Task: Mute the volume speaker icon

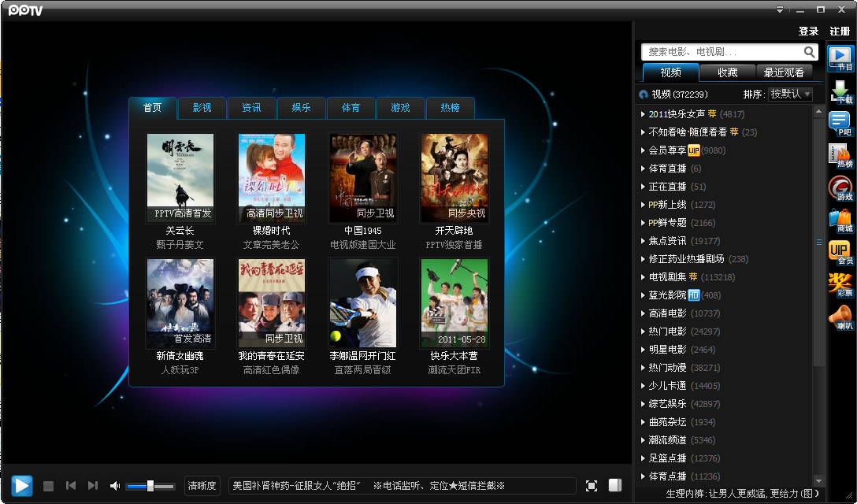Action: click(x=115, y=486)
